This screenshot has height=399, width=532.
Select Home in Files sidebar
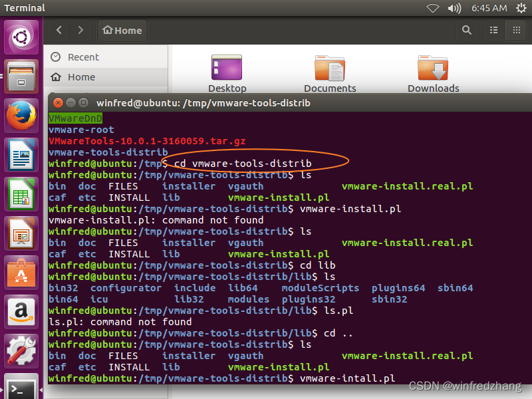pyautogui.click(x=106, y=77)
